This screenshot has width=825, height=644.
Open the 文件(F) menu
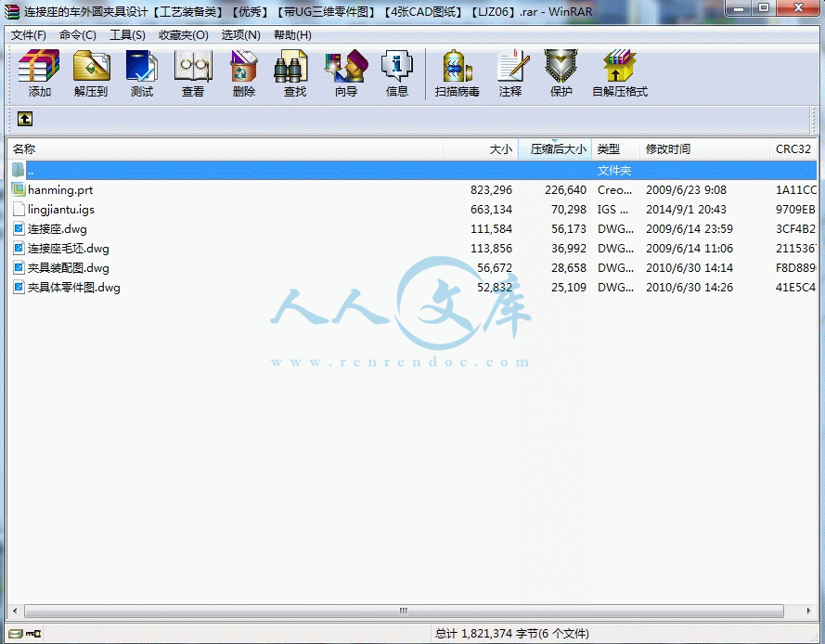click(29, 35)
